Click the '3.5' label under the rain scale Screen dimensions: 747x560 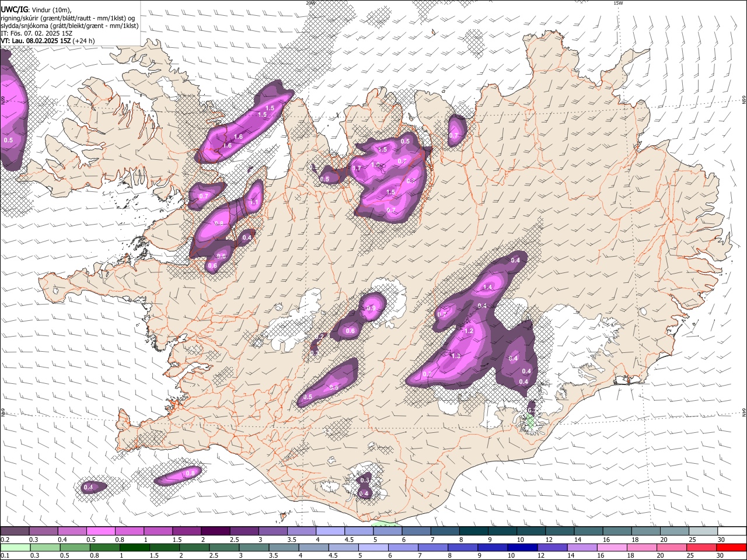(x=274, y=555)
